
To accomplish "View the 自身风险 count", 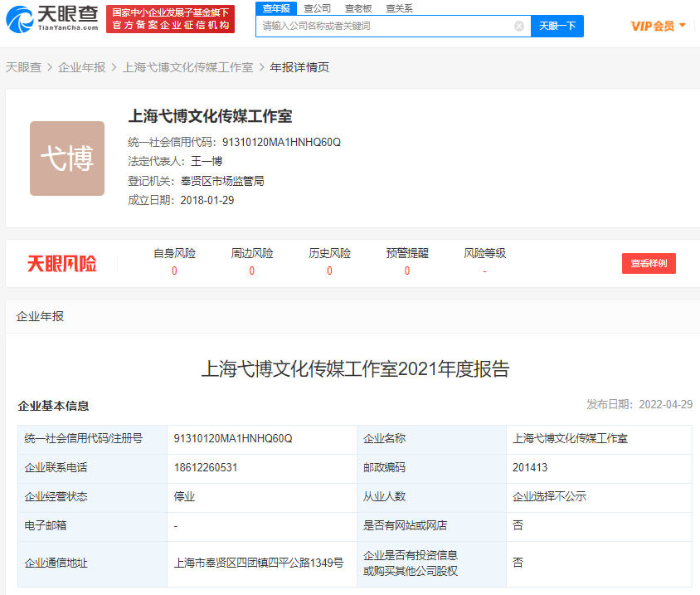I will [x=174, y=271].
